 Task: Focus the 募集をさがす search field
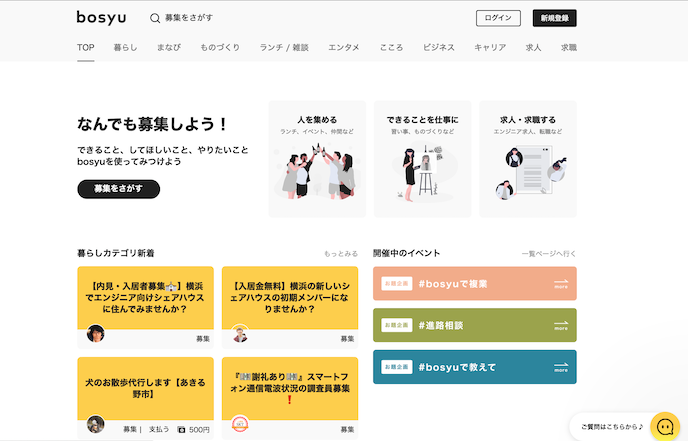point(300,18)
